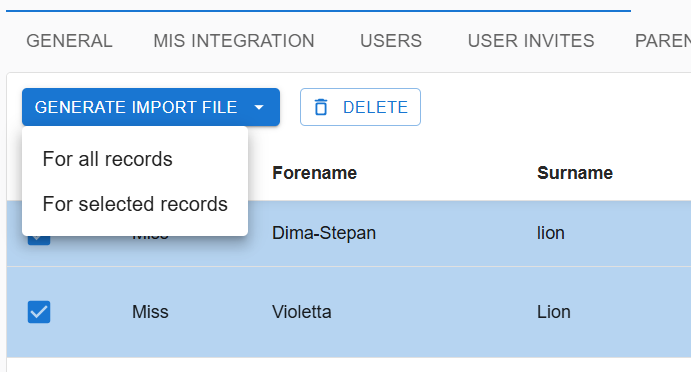Switch to the partially visible Paren tab
Viewport: 691px width, 372px height.
(x=663, y=41)
